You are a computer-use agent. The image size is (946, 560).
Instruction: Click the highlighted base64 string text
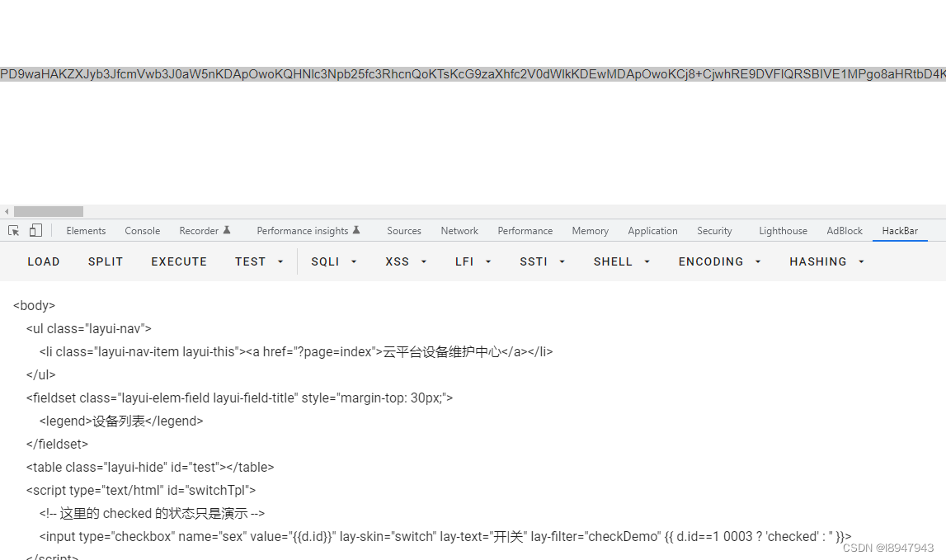coord(473,74)
